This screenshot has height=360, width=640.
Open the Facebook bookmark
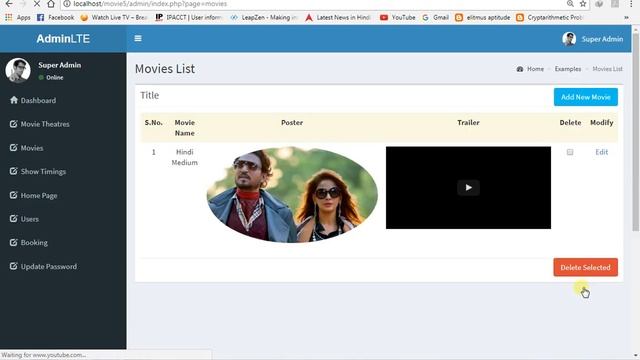[x=56, y=18]
